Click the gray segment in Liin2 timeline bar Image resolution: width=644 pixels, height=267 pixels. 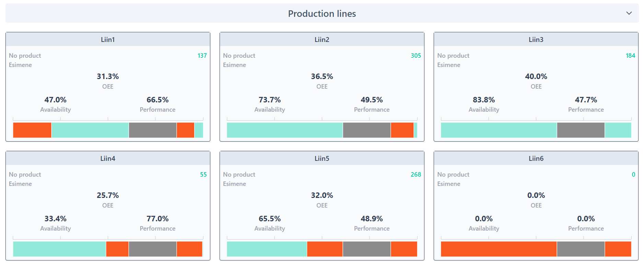pos(367,130)
